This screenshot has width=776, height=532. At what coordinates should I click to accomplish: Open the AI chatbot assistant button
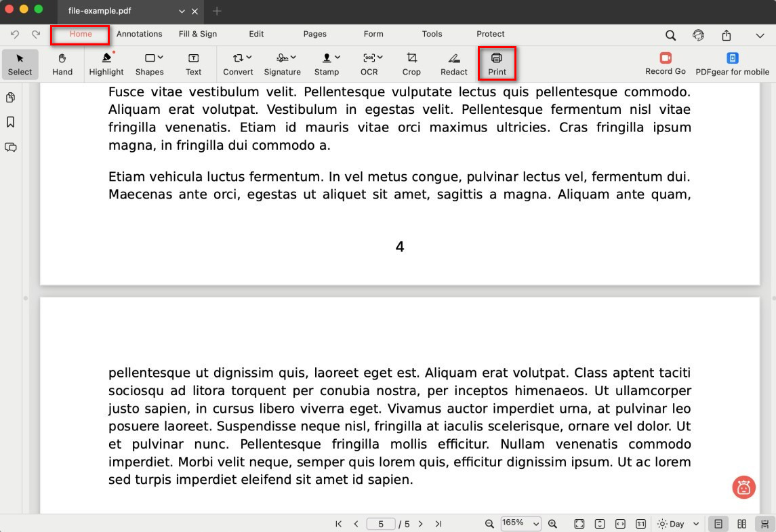pos(743,487)
